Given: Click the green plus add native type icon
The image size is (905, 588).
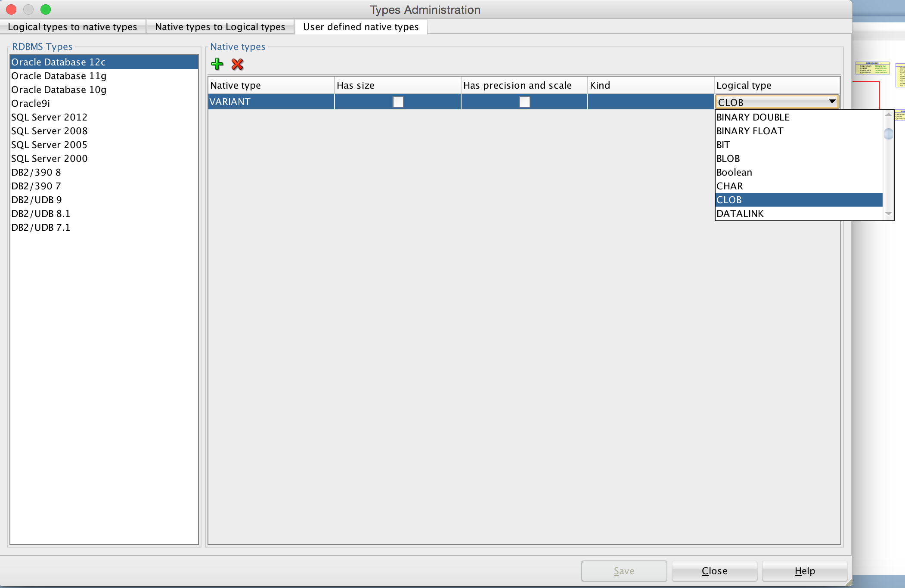Looking at the screenshot, I should (x=217, y=64).
